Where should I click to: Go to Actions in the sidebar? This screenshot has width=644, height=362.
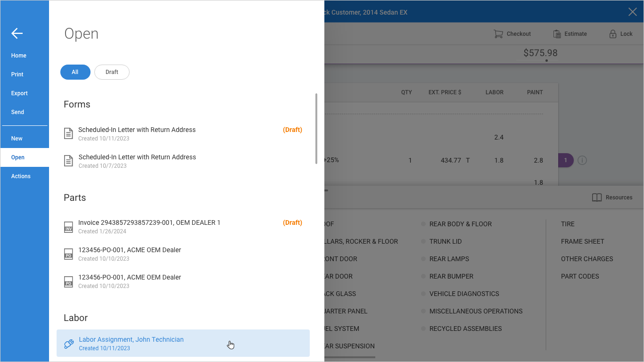point(21,176)
